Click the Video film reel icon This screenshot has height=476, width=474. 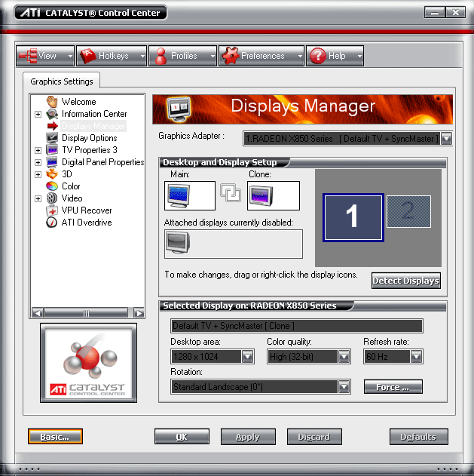52,198
